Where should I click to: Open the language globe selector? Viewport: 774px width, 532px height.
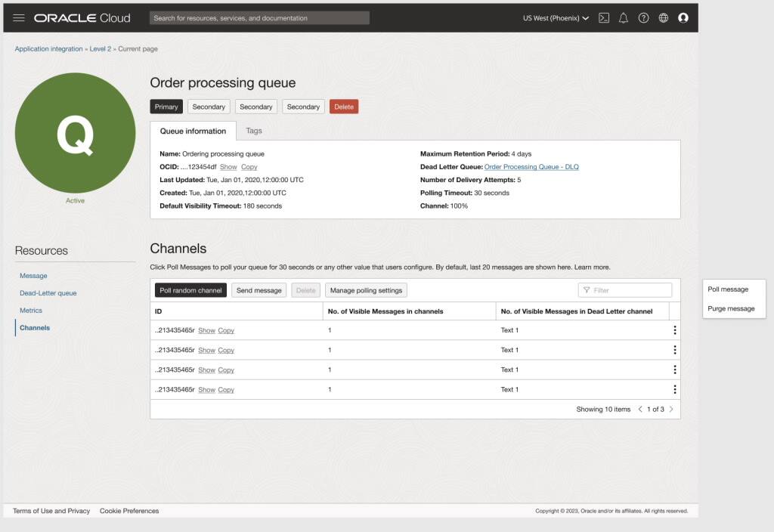pyautogui.click(x=663, y=17)
